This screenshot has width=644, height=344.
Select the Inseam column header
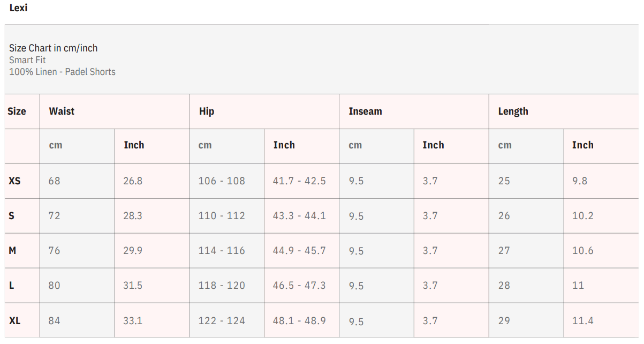click(365, 111)
